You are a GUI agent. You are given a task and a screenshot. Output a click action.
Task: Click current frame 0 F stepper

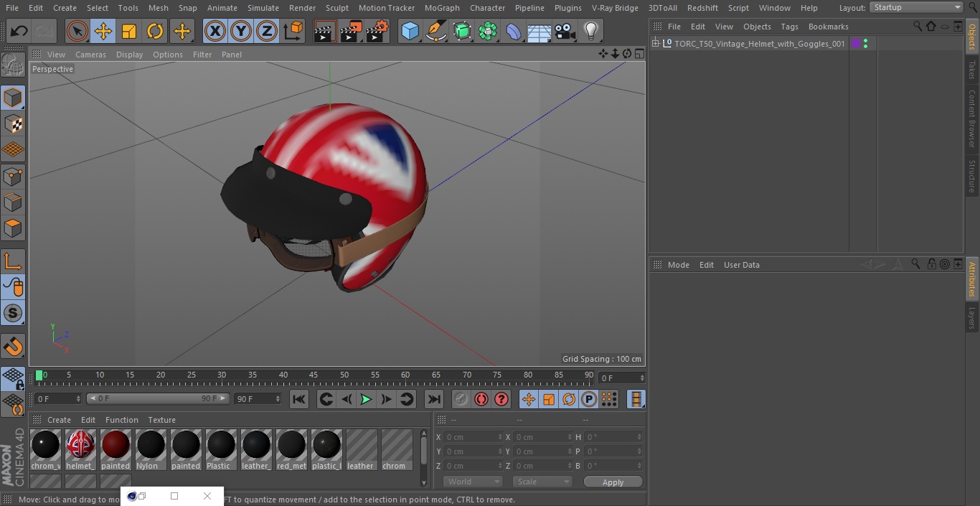click(x=77, y=398)
